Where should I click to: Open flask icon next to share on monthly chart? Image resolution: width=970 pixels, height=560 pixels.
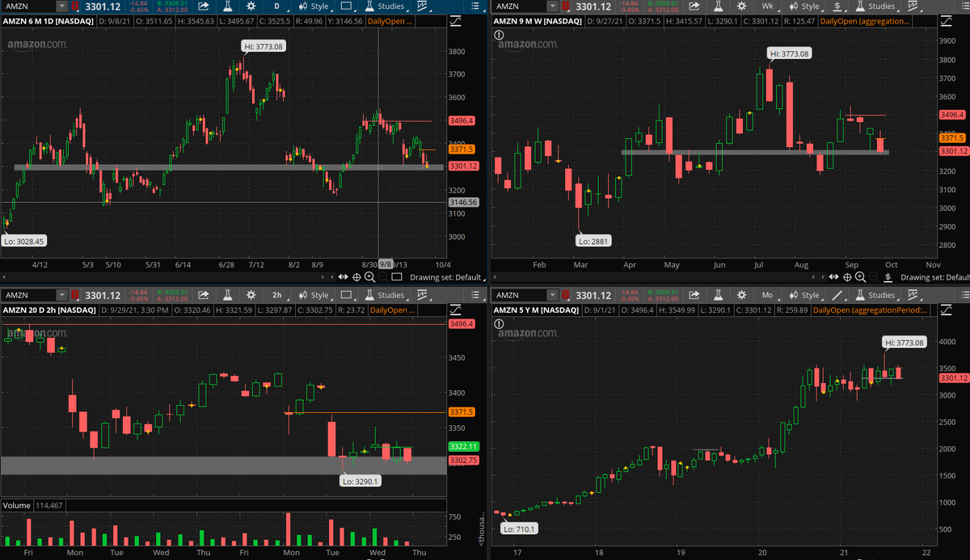point(718,295)
